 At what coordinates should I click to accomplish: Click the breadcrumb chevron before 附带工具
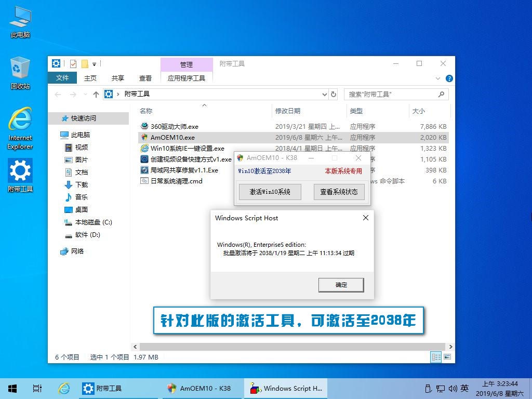(x=118, y=94)
